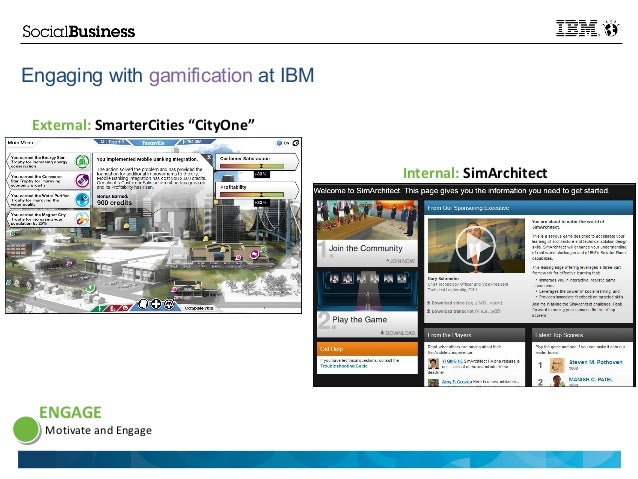This screenshot has width=638, height=479.
Task: Click the purple mobile phone award icon
Action: [83, 180]
